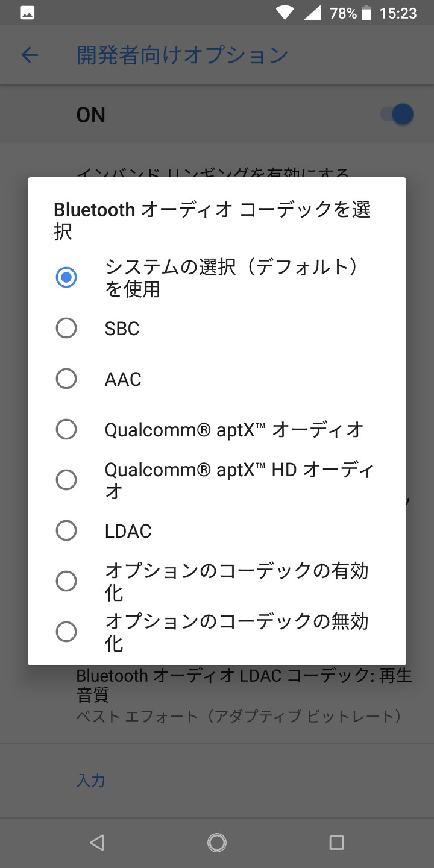This screenshot has width=434, height=868.
Task: Select the system default codec radio button
Action: coord(66,277)
